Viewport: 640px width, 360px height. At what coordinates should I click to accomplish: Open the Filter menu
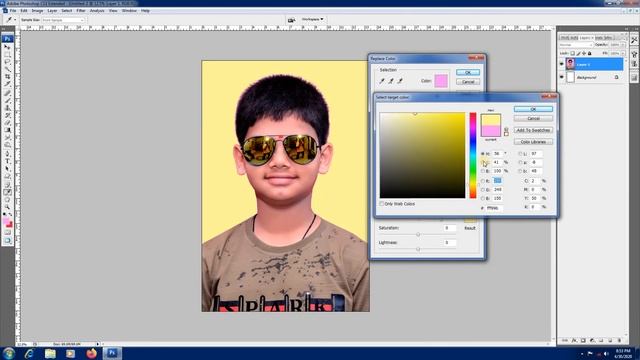[81, 11]
